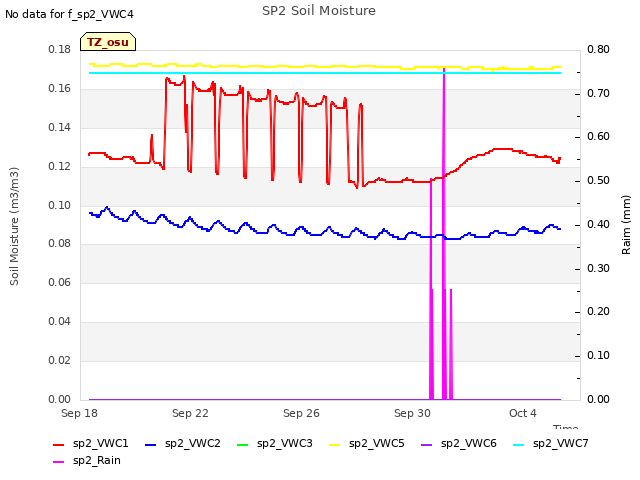Click the sp2_Rain legend label
Screen dimensions: 640x480
97,460
